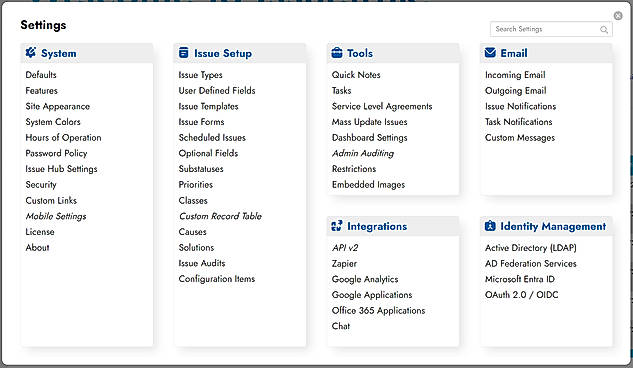
Task: Select Priorities
Action: (x=196, y=185)
